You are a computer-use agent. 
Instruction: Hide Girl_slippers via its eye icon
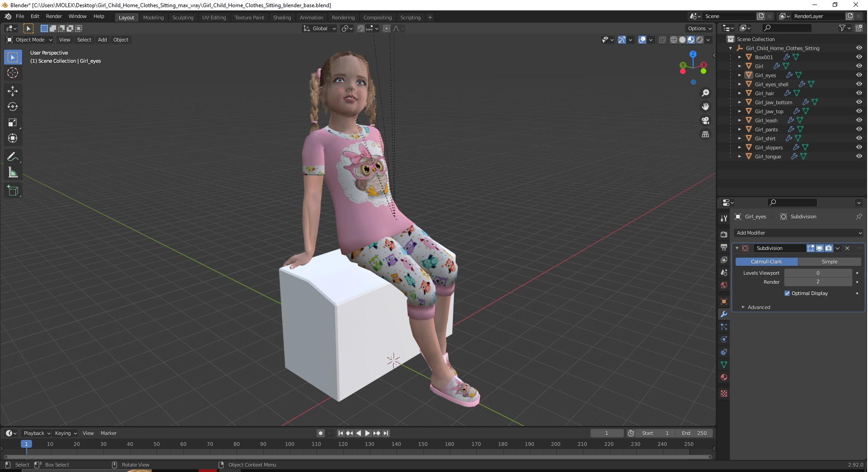(x=859, y=148)
